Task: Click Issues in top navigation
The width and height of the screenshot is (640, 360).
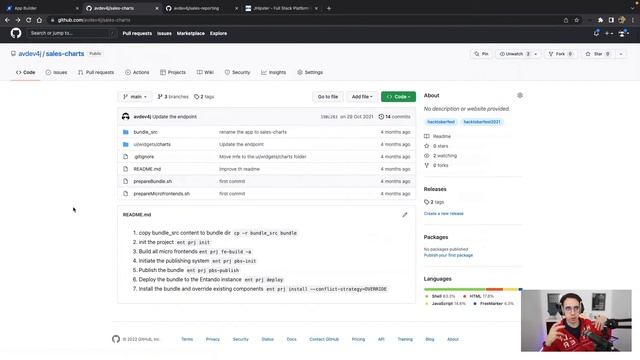Action: pyautogui.click(x=164, y=33)
